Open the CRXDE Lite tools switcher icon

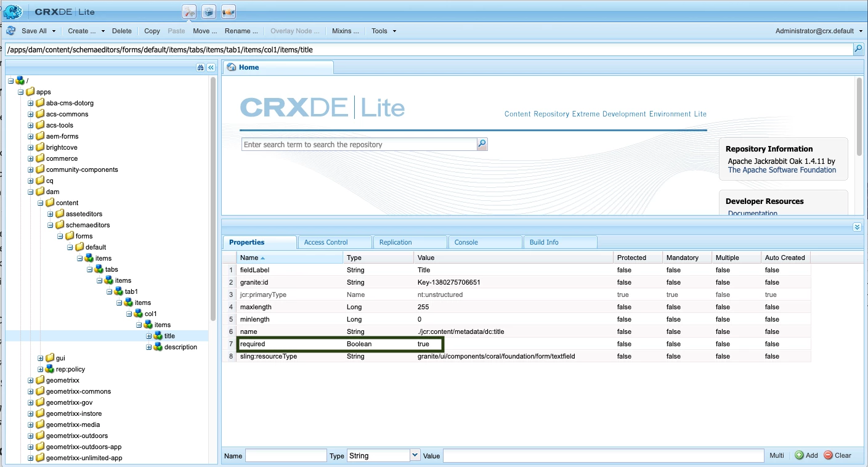tap(189, 12)
